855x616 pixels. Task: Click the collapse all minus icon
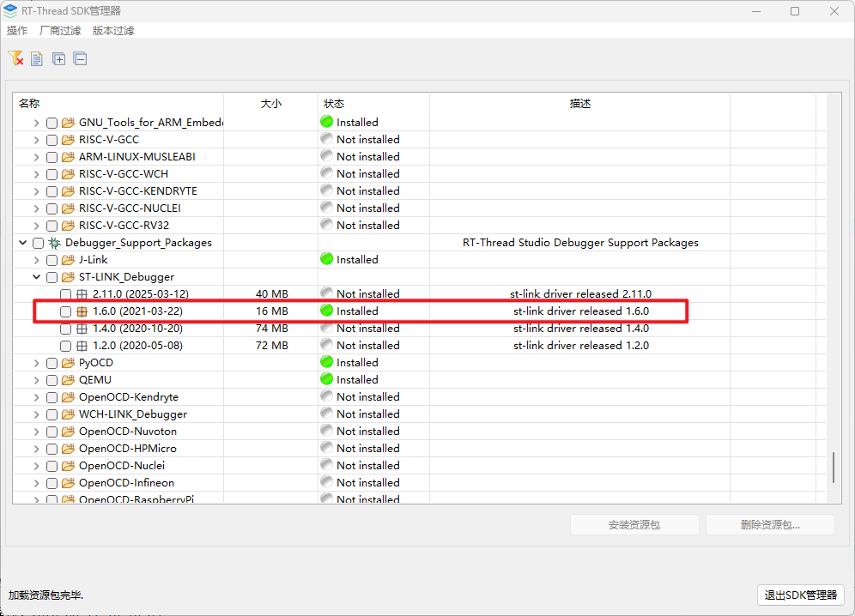click(x=80, y=58)
